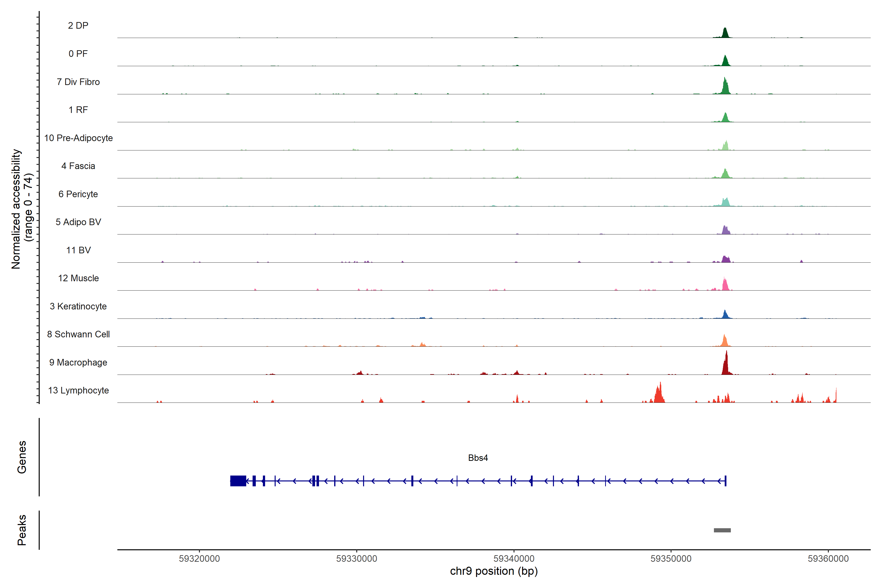
Task: Click the purple 5 Adipo BV peak
Action: click(726, 230)
